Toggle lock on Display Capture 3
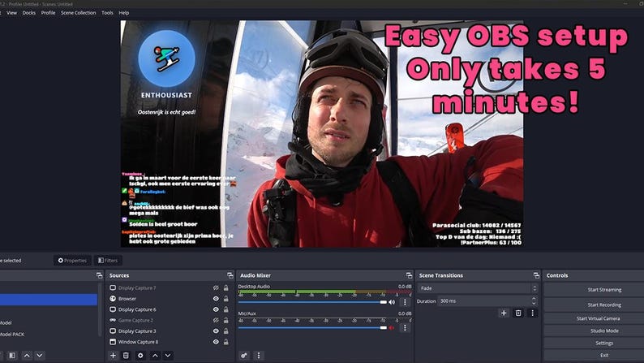Image resolution: width=644 pixels, height=363 pixels. point(226,331)
